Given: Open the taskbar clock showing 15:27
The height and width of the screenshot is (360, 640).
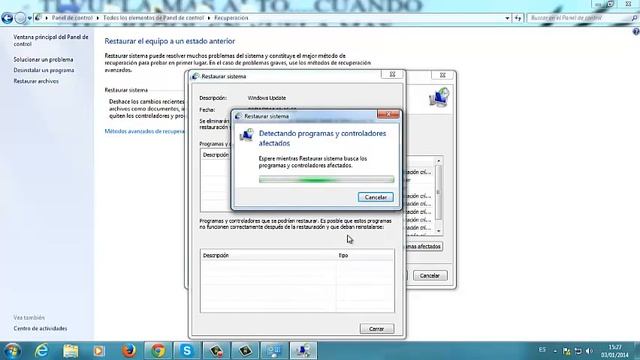Looking at the screenshot, I should pyautogui.click(x=615, y=351).
